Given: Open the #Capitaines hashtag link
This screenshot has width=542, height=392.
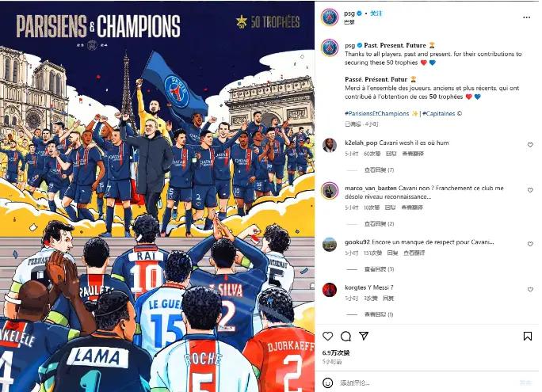Looking at the screenshot, I should [439, 113].
